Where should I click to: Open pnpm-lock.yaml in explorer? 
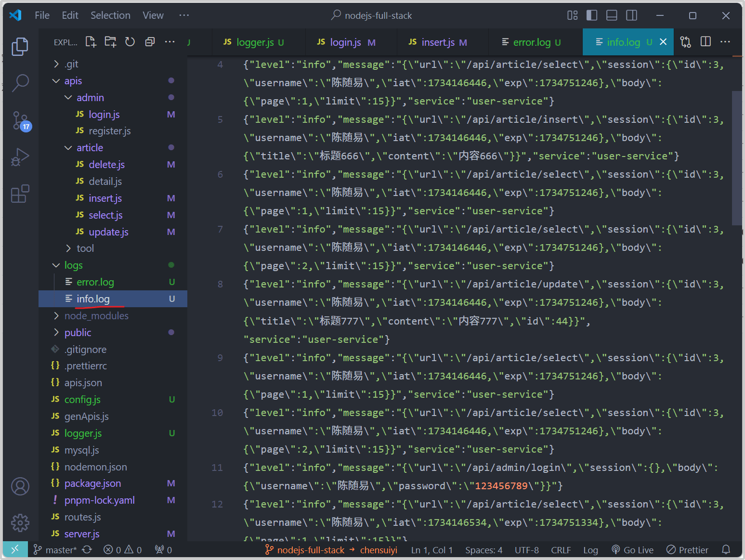(x=113, y=500)
